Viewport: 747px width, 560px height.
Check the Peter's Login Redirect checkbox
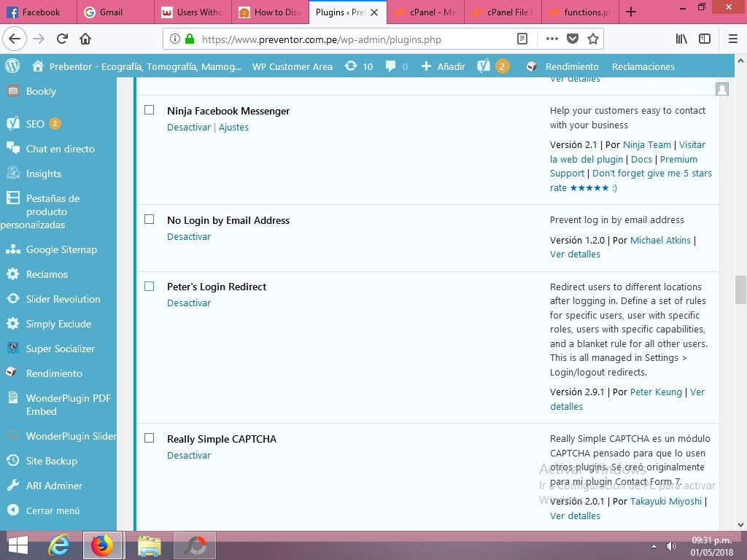point(149,286)
